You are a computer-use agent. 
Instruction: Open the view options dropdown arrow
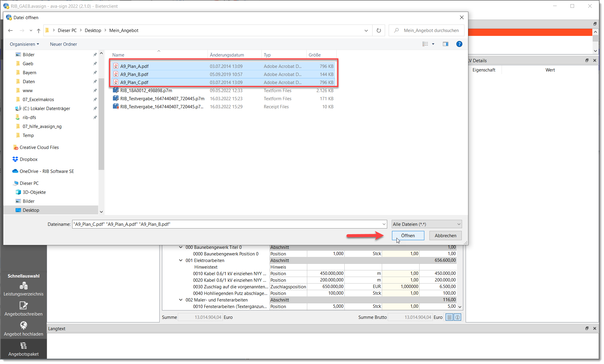(x=433, y=44)
